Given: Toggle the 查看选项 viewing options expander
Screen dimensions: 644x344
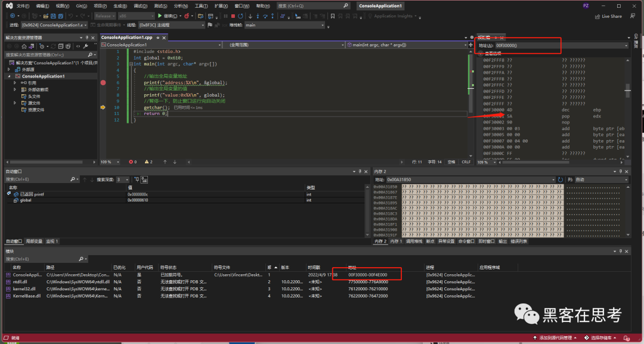Looking at the screenshot, I should 481,54.
